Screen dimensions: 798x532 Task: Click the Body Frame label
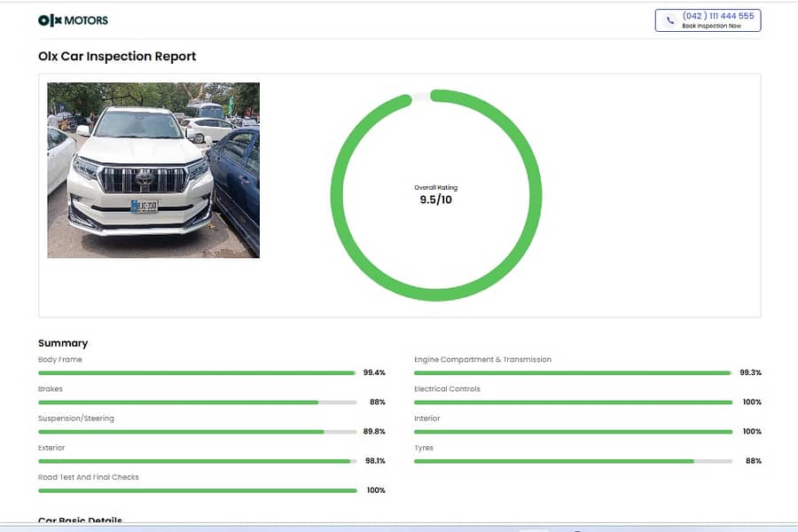(60, 359)
